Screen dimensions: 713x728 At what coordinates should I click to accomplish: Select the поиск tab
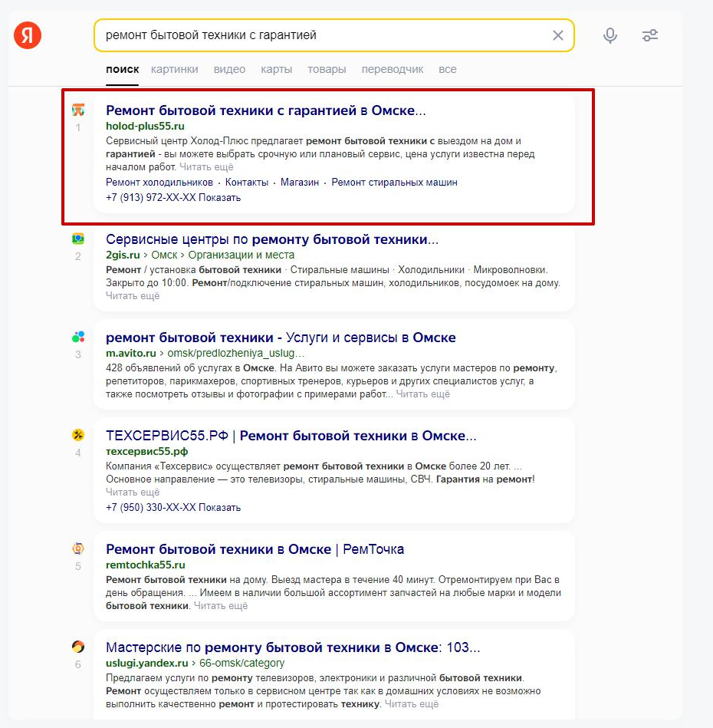[x=123, y=70]
